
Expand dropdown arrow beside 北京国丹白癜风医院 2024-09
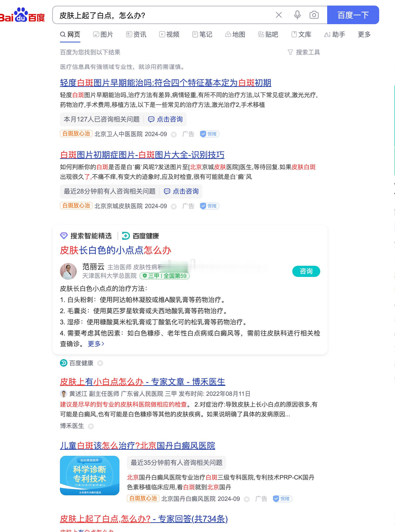247,499
